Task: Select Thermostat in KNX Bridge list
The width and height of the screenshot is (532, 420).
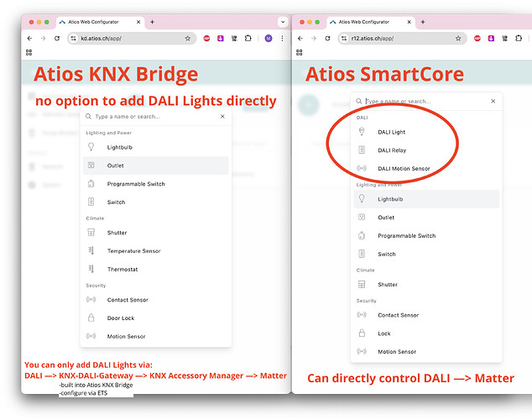Action: tap(156, 270)
